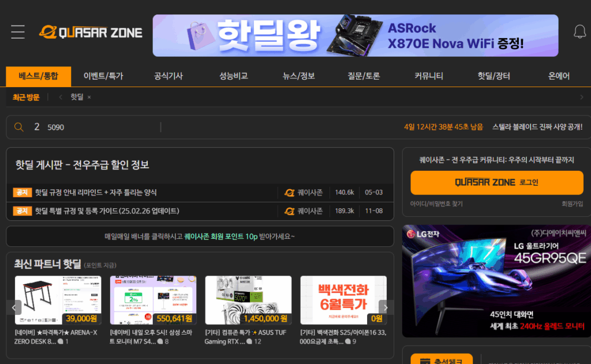Image resolution: width=591 pixels, height=364 pixels.
Task: Click the 핫딜왕 ASRock banner
Action: pyautogui.click(x=356, y=35)
